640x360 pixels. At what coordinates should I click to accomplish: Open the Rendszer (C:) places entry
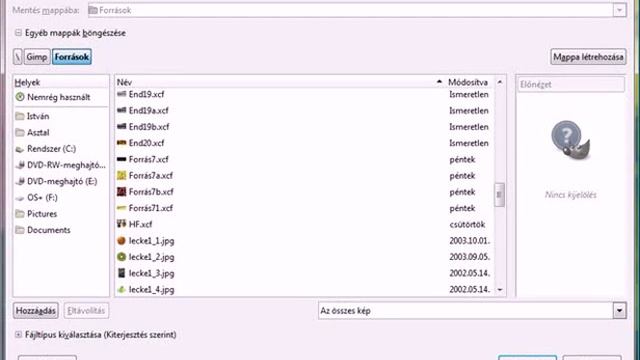[61, 149]
